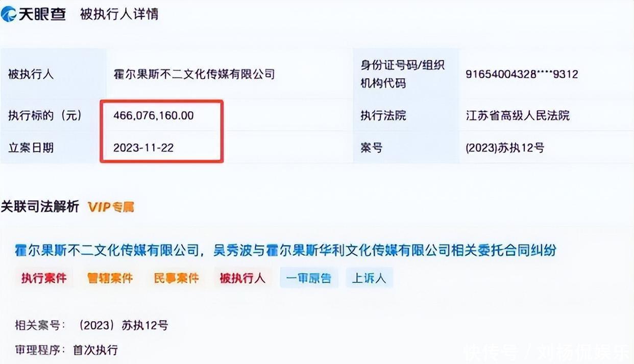Click the 被执行人详情 page title
Viewport: 634px width, 364px height.
pos(119,14)
